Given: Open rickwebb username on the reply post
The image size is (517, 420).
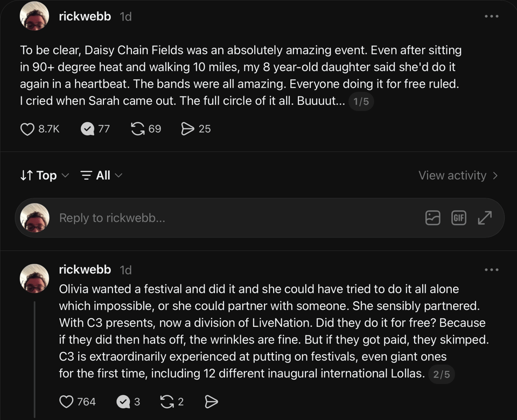Looking at the screenshot, I should coord(85,270).
